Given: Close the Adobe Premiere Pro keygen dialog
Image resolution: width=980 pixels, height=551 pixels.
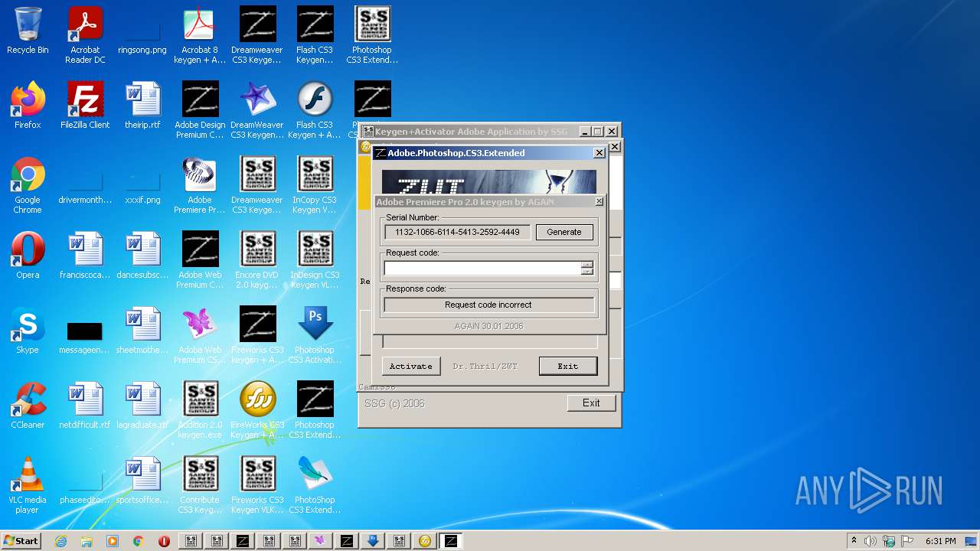Looking at the screenshot, I should tap(599, 201).
